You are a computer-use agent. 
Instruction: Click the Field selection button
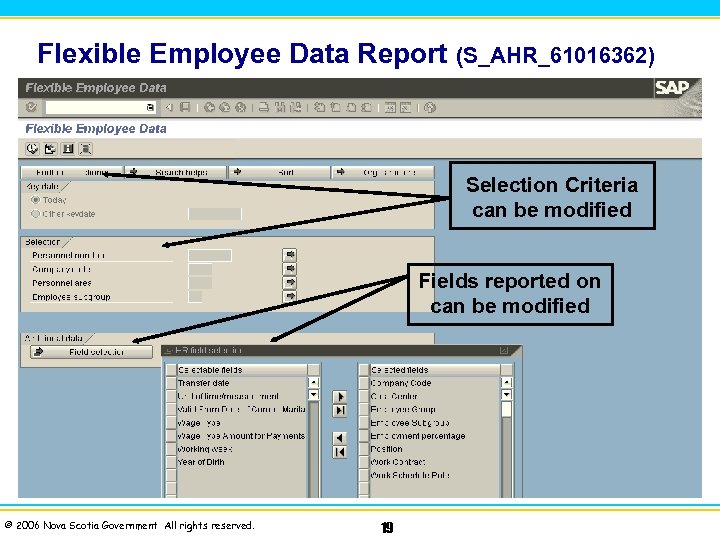pos(91,352)
